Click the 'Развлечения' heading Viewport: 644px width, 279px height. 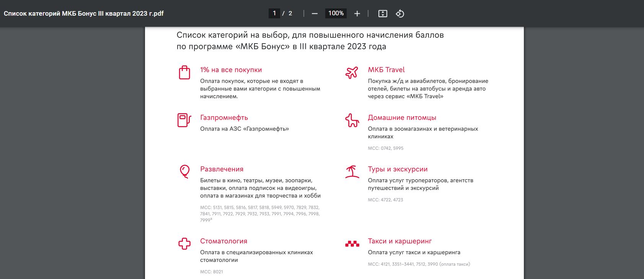[222, 169]
